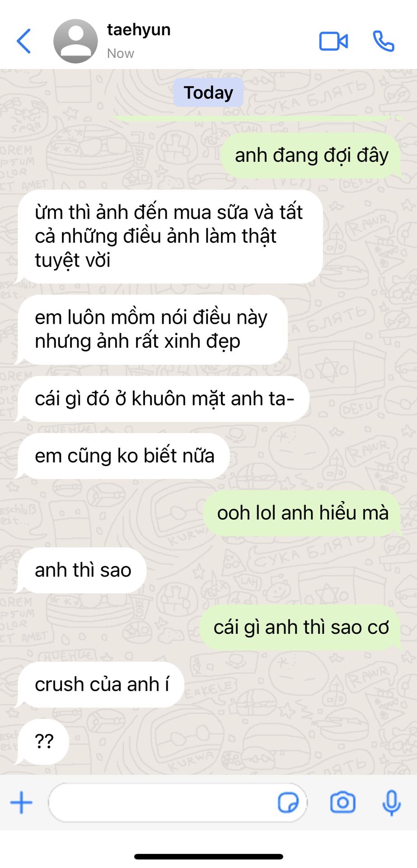The width and height of the screenshot is (417, 868).
Task: Open attachments with the plus icon
Action: tap(21, 802)
